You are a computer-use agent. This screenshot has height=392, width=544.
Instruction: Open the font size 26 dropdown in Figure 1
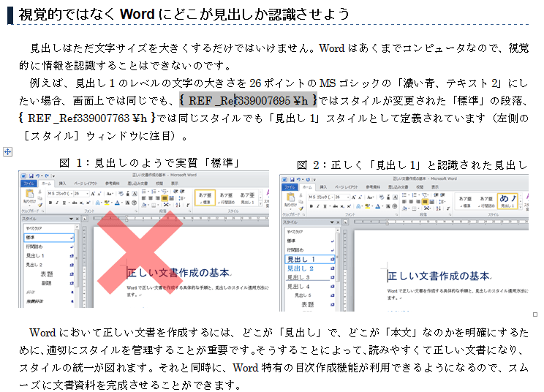click(x=87, y=194)
